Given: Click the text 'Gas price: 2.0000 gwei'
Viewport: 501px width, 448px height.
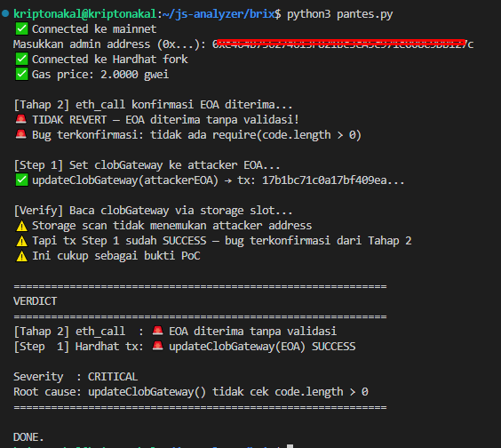Looking at the screenshot, I should (x=100, y=75).
